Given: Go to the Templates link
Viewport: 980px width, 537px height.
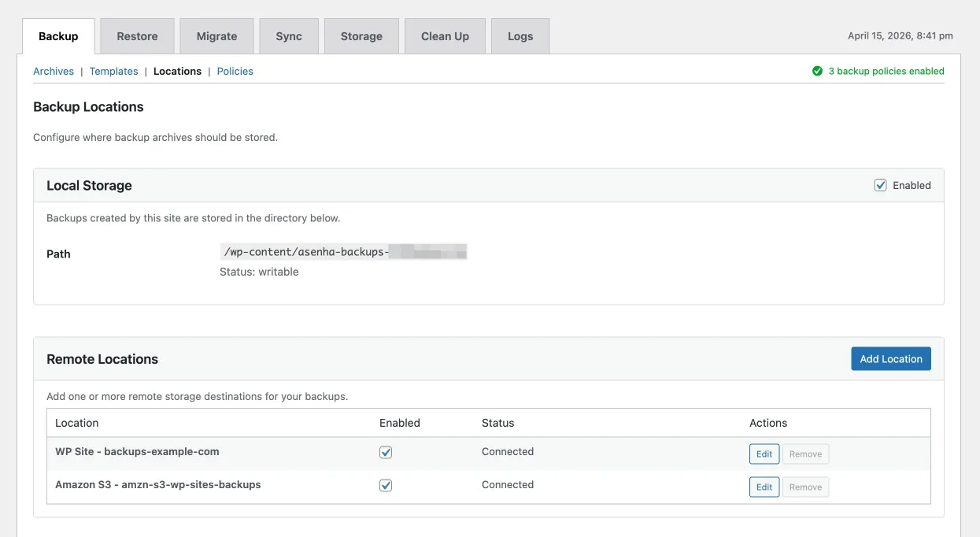Looking at the screenshot, I should click(113, 71).
